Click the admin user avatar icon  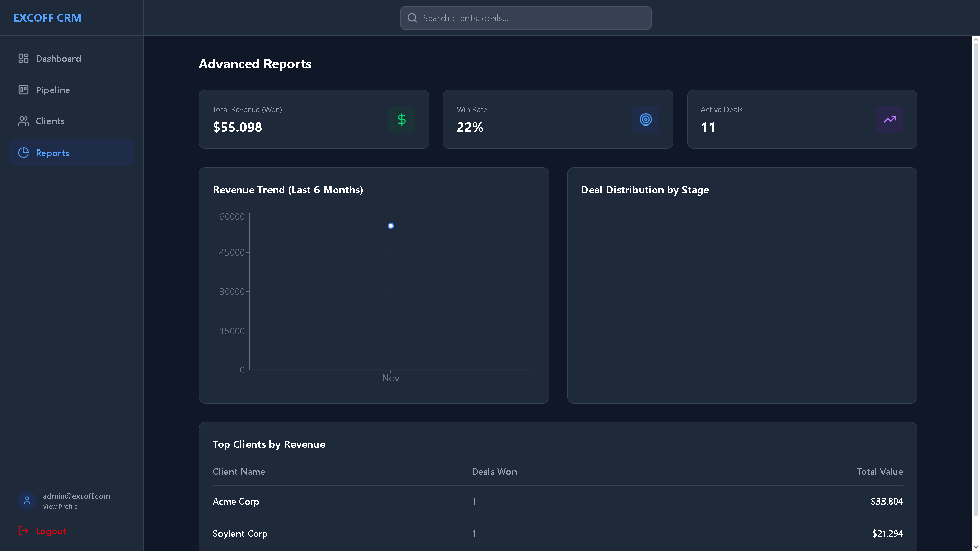coord(27,500)
